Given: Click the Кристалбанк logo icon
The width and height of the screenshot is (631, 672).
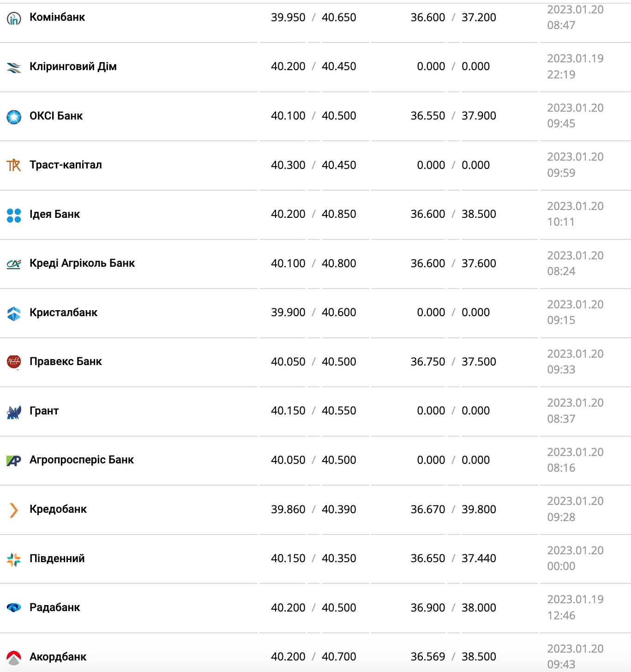Looking at the screenshot, I should (x=14, y=313).
